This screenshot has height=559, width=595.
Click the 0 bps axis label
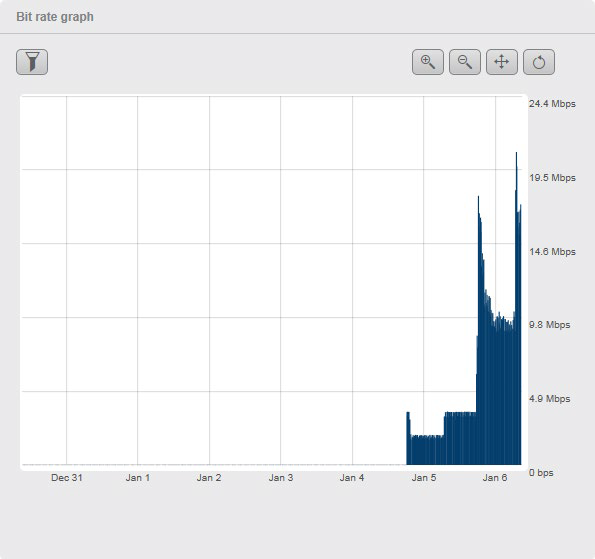pos(541,473)
